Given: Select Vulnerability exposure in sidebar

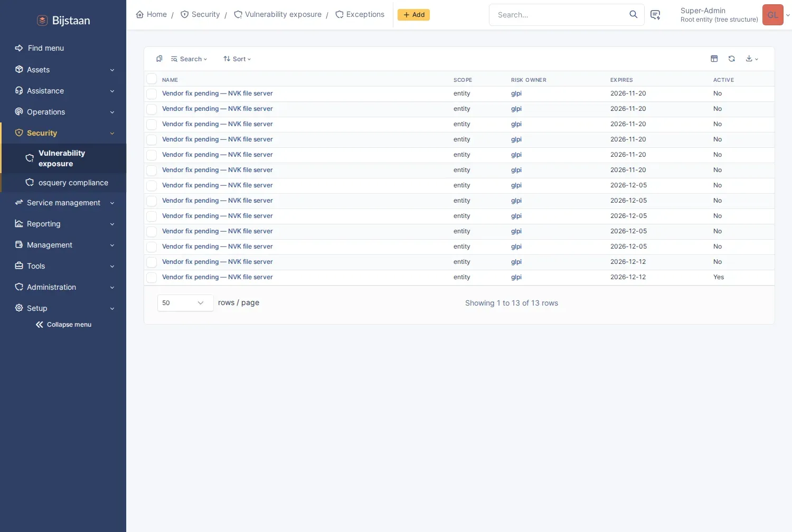Looking at the screenshot, I should point(64,158).
